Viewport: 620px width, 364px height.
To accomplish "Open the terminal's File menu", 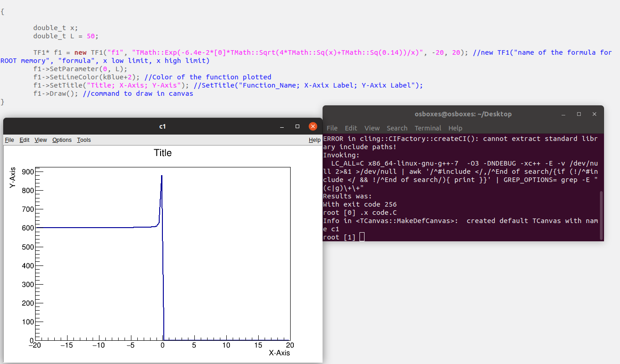I will click(332, 128).
